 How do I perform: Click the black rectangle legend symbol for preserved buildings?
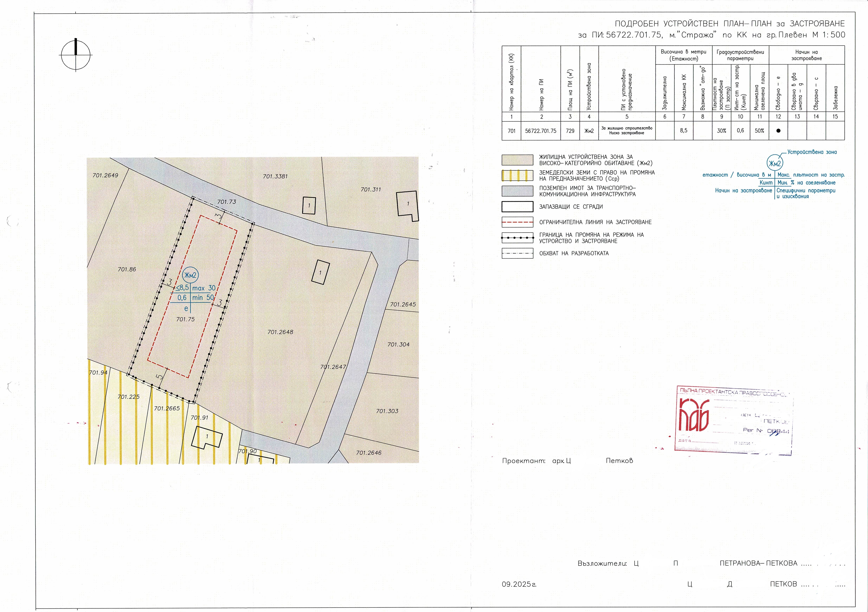pos(517,207)
